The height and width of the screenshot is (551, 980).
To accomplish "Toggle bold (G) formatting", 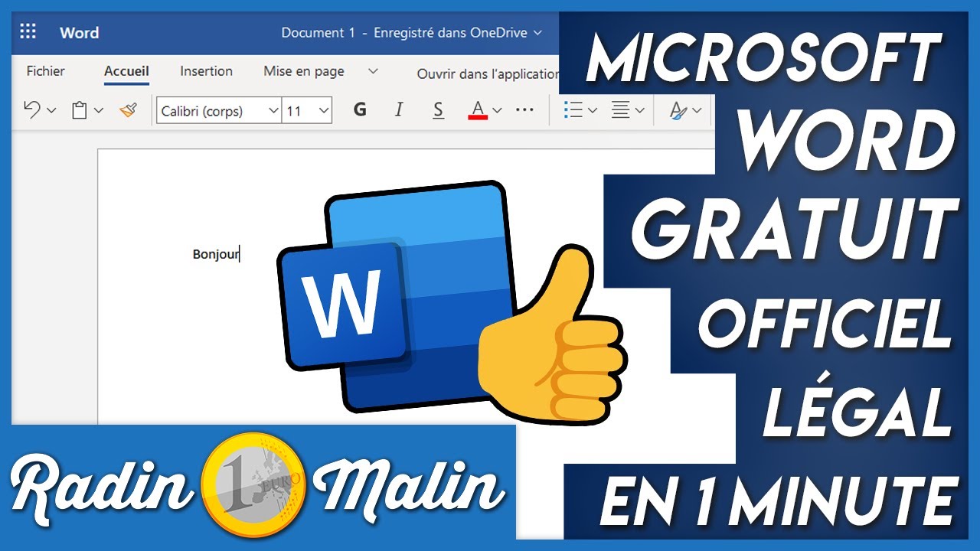I will (360, 110).
